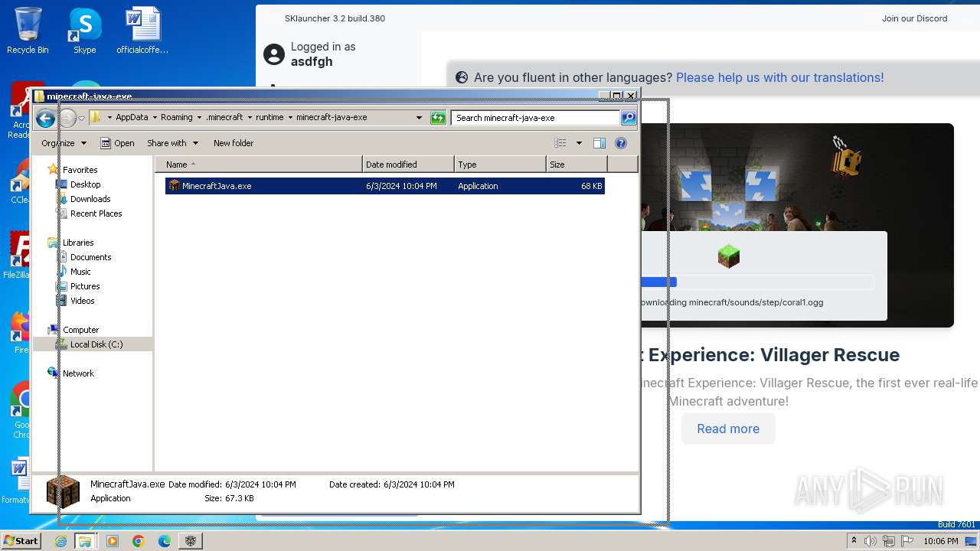The image size is (980, 551).
Task: Open the Organize menu
Action: click(64, 143)
